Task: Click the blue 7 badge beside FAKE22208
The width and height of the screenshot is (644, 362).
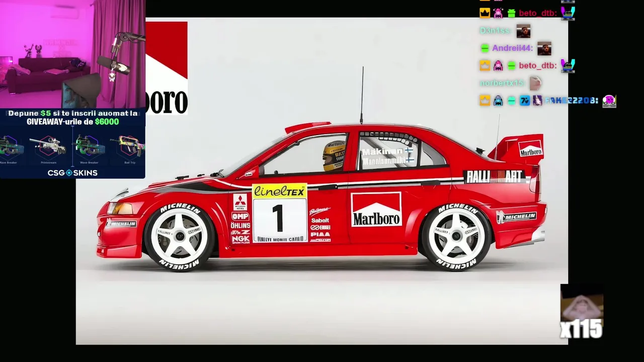Action: (525, 101)
